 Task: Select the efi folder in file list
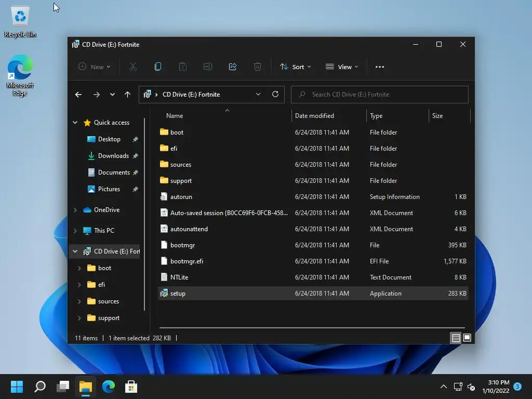click(x=313, y=148)
